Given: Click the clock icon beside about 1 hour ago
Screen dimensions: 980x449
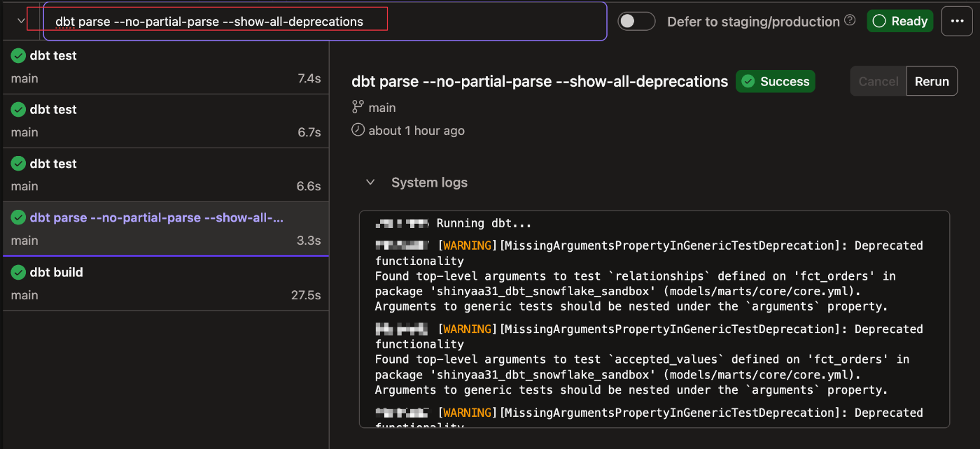Looking at the screenshot, I should coord(358,130).
